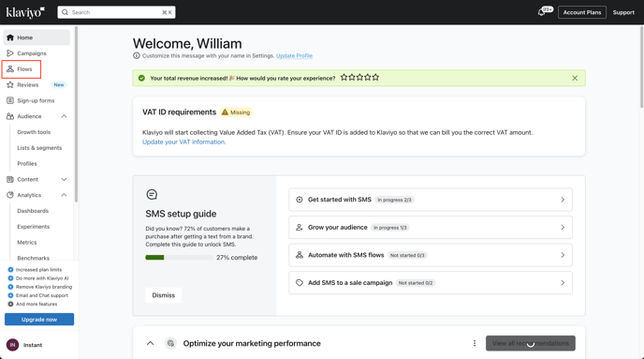This screenshot has height=359, width=644.
Task: Open Sign-up forms in the sidebar
Action: pos(37,100)
